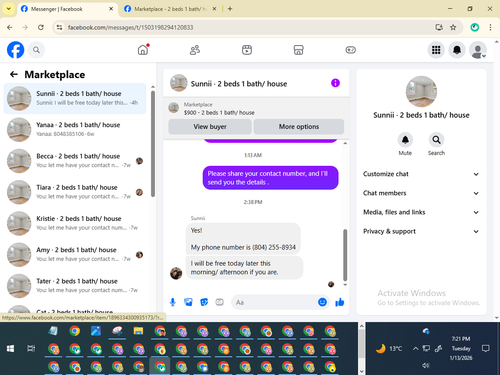Click the View buyer button
The width and height of the screenshot is (500, 375).
point(210,127)
